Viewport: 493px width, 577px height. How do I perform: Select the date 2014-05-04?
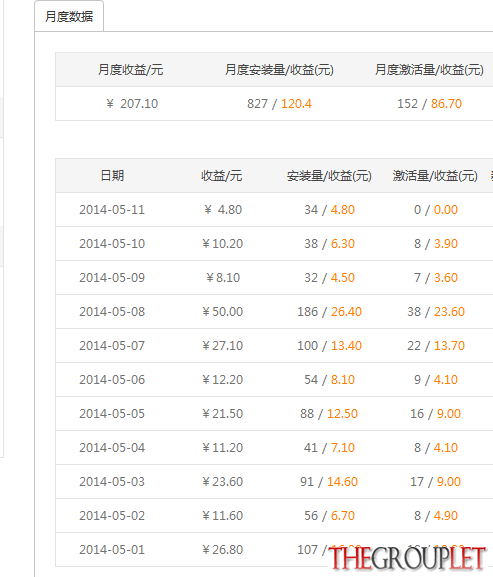112,448
